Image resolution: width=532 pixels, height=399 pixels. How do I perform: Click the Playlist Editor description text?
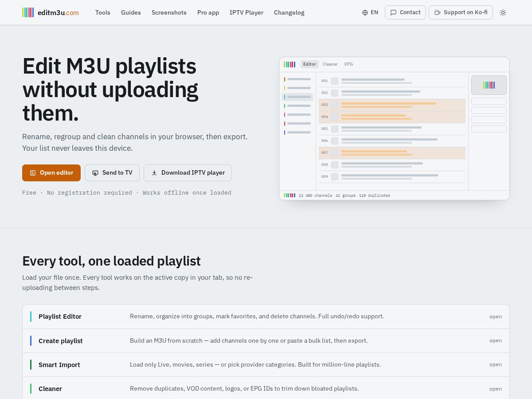pos(257,316)
